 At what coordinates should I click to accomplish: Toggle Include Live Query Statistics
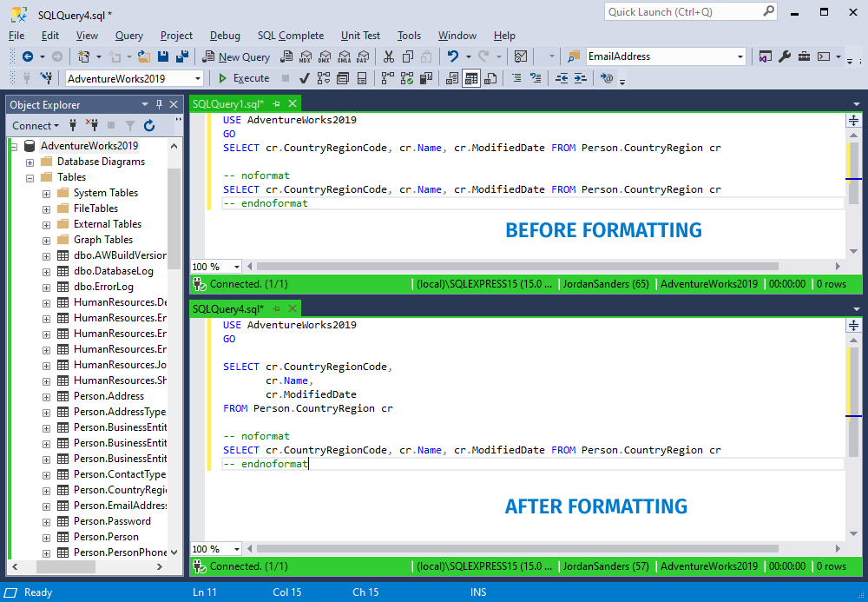(x=407, y=78)
